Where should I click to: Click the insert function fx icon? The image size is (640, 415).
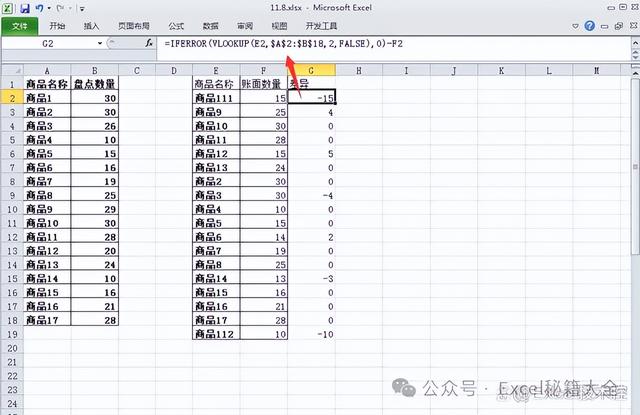coord(149,43)
